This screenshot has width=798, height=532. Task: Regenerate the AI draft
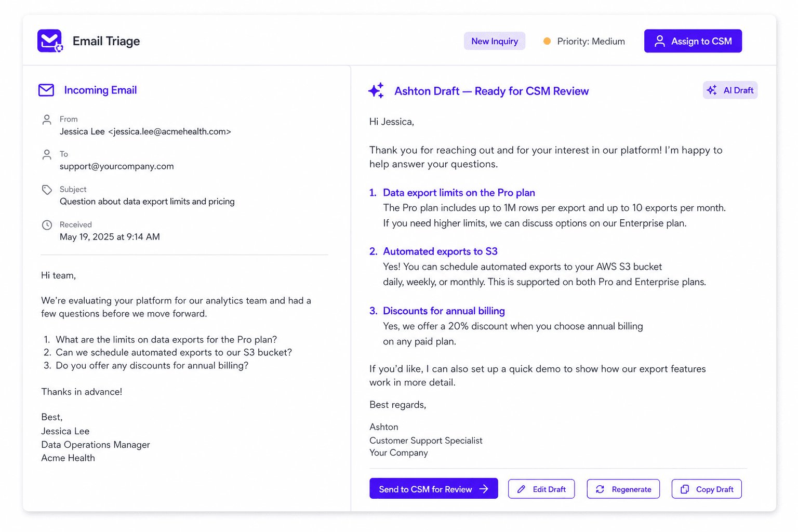point(623,489)
